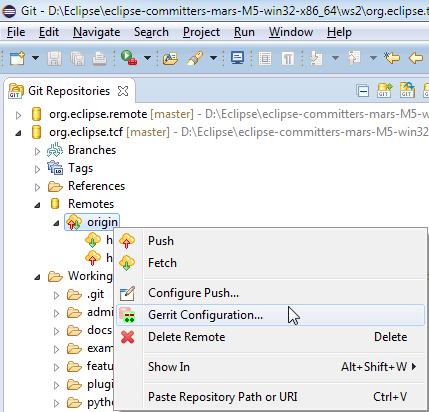Expand the Branches tree node
This screenshot has width=429, height=412.
click(37, 151)
